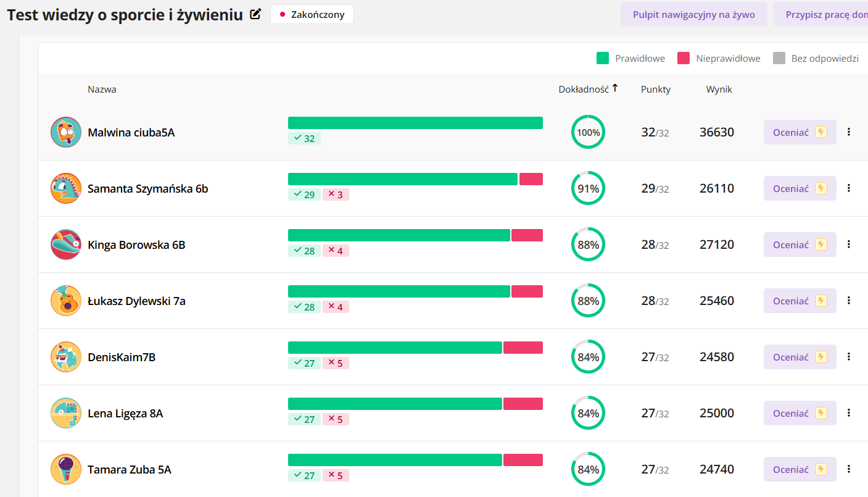Click Tamara Zuba 5A's microphone avatar

click(66, 469)
